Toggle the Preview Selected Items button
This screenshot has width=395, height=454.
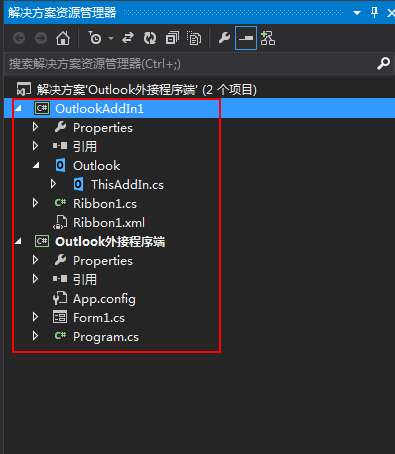[246, 38]
